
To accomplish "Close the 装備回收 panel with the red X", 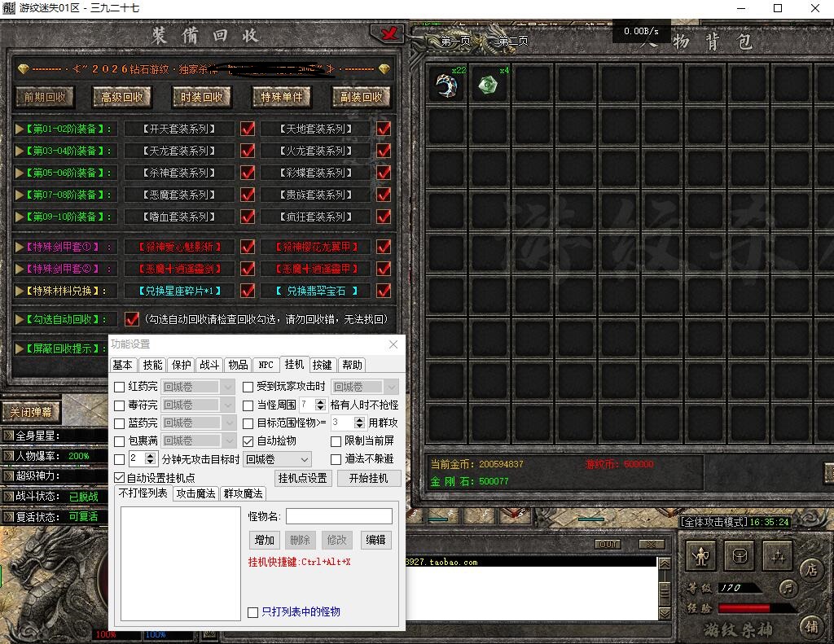I will pos(388,34).
